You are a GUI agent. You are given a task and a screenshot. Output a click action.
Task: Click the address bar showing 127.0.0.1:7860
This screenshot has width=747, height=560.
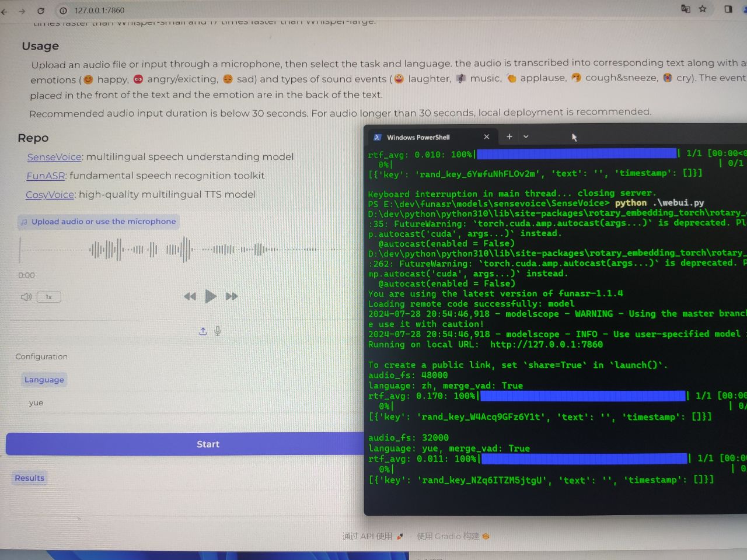pyautogui.click(x=99, y=10)
